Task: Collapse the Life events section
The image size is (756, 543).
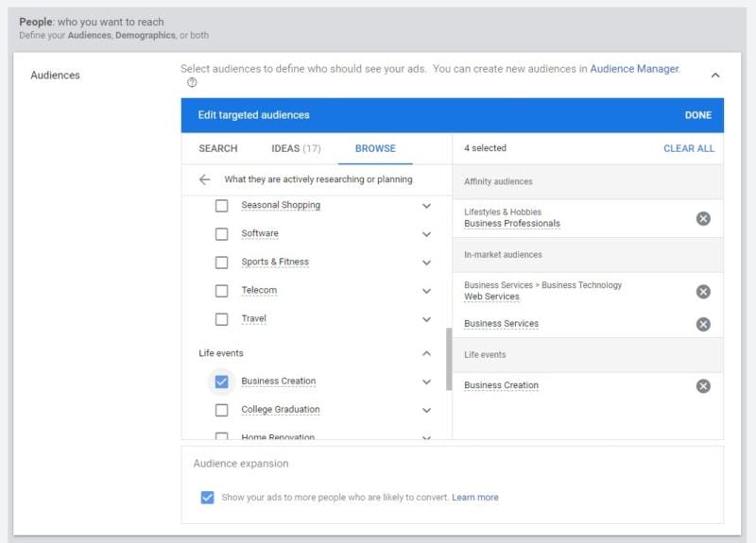Action: [x=427, y=353]
